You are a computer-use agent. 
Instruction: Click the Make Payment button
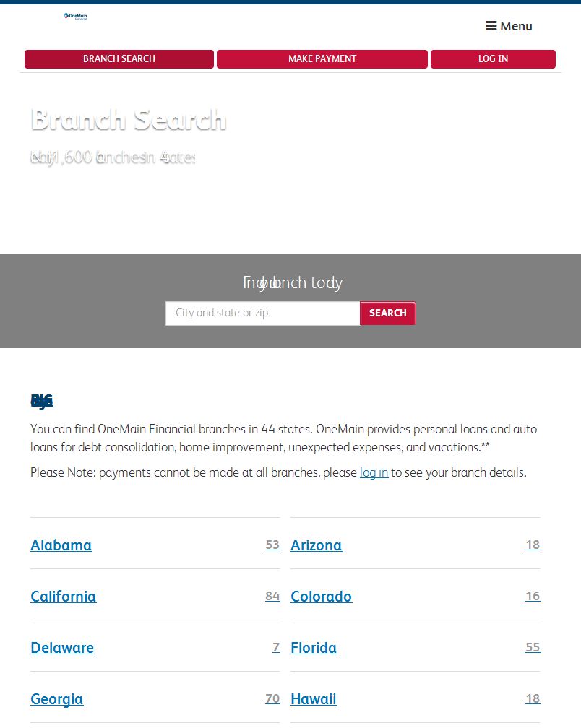point(322,59)
